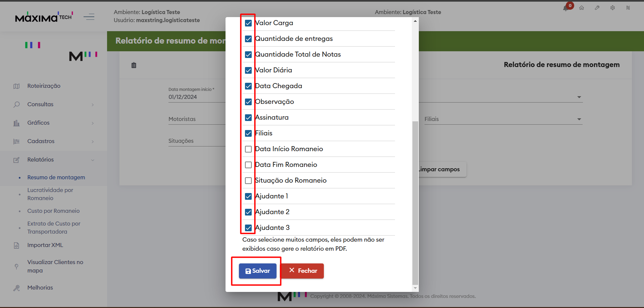Check the Data Fim Romaneio checkbox
Screen dimensions: 644x308
(x=248, y=165)
